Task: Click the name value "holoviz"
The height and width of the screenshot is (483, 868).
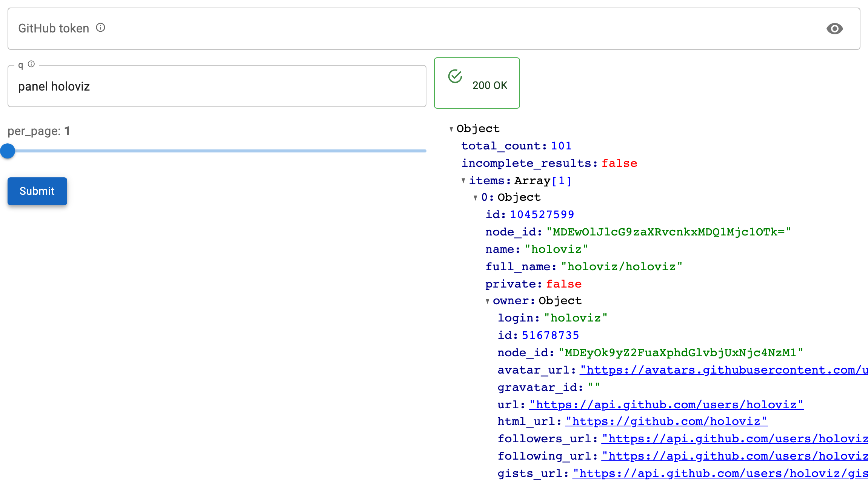Action: 556,249
